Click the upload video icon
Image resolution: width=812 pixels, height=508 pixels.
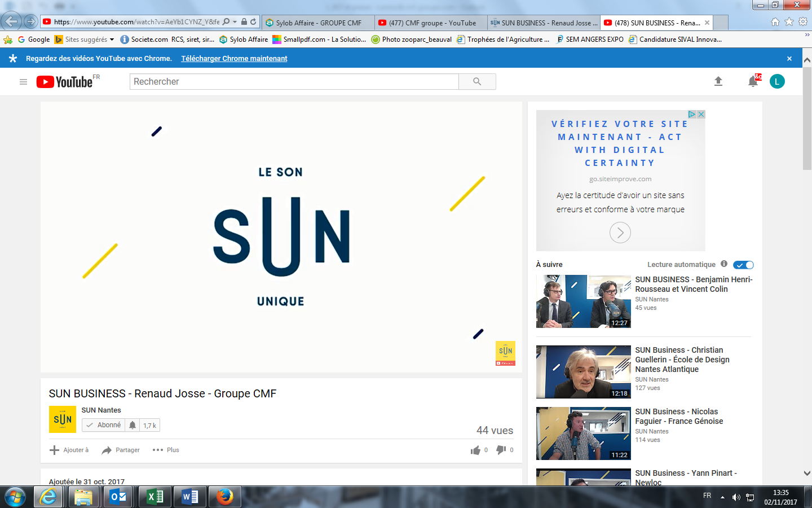point(718,81)
